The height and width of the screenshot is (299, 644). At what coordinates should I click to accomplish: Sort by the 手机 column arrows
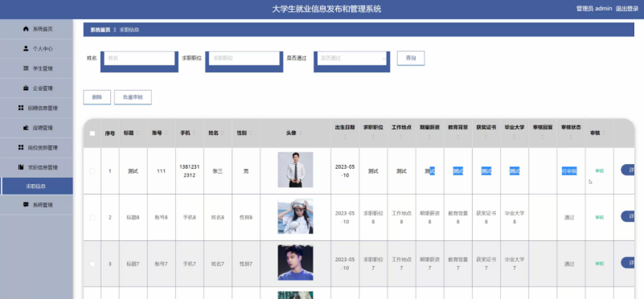(194, 133)
